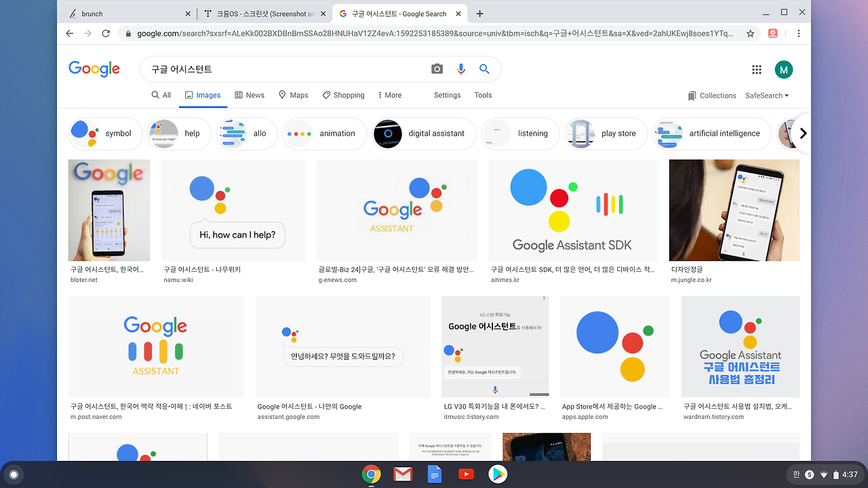The width and height of the screenshot is (868, 488).
Task: Go back to the previous page
Action: tap(70, 33)
